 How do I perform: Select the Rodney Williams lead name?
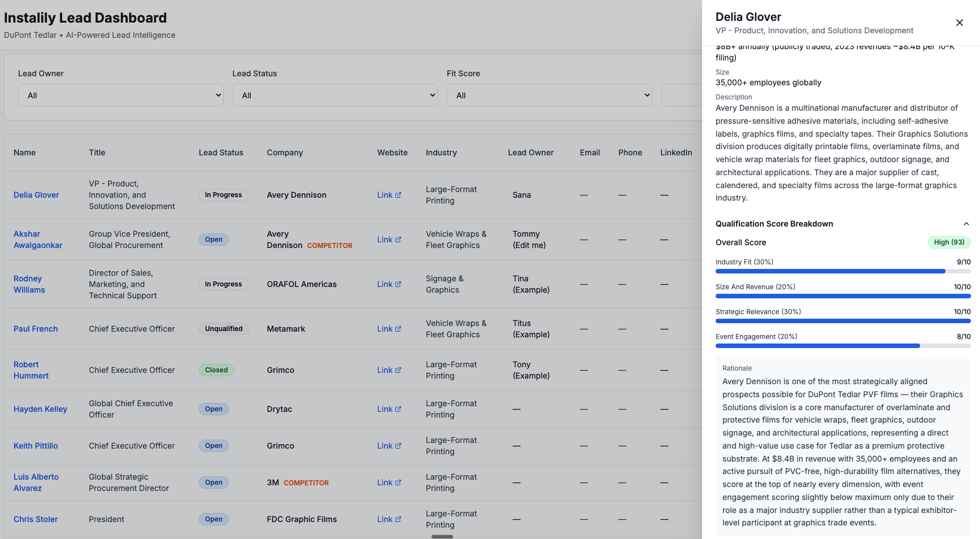coord(29,284)
